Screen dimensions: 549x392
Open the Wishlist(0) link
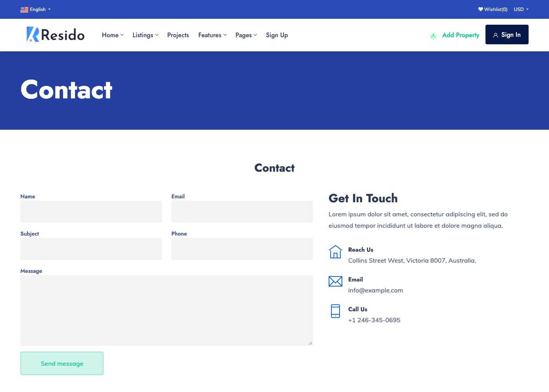click(x=493, y=9)
